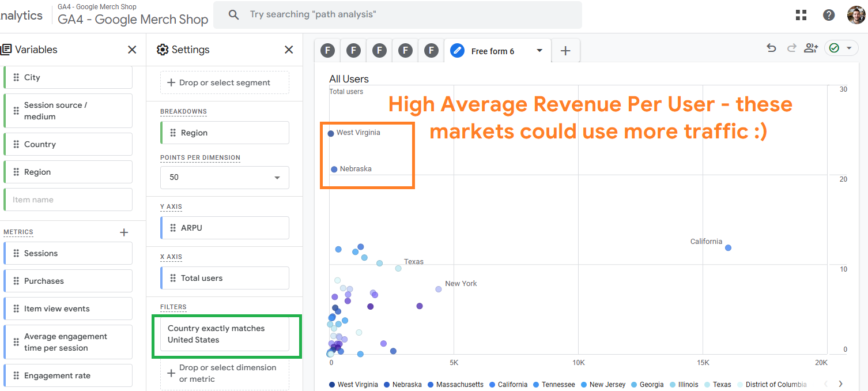Click the Settings gear icon
Image resolution: width=868 pixels, height=391 pixels.
pos(163,50)
